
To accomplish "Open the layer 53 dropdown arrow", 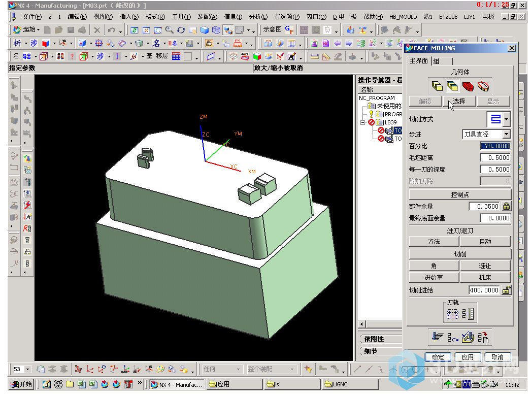I will tap(28, 369).
